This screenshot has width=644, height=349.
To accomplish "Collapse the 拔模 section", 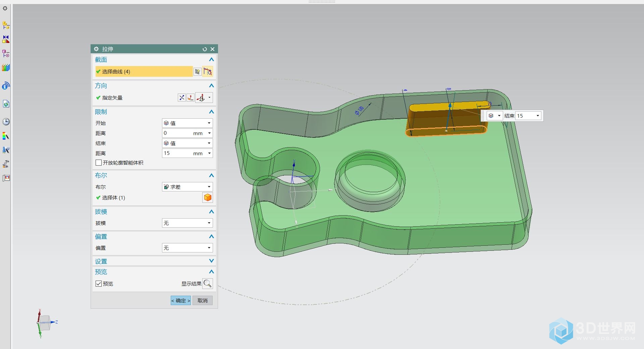I will [x=211, y=212].
